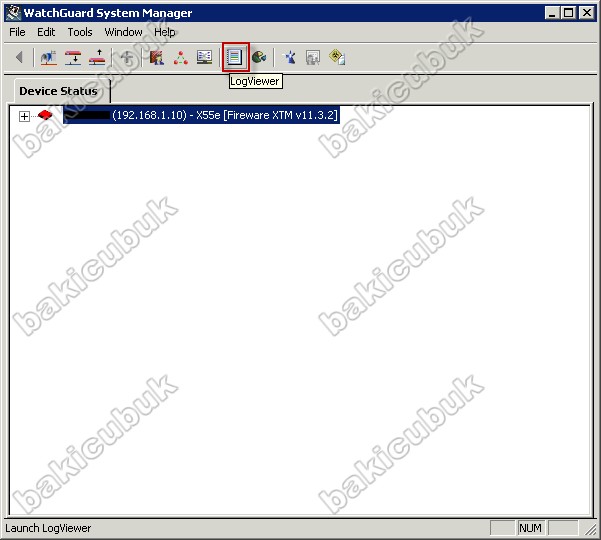The height and width of the screenshot is (540, 601).
Task: Click the window resize grip corner
Action: (x=591, y=529)
